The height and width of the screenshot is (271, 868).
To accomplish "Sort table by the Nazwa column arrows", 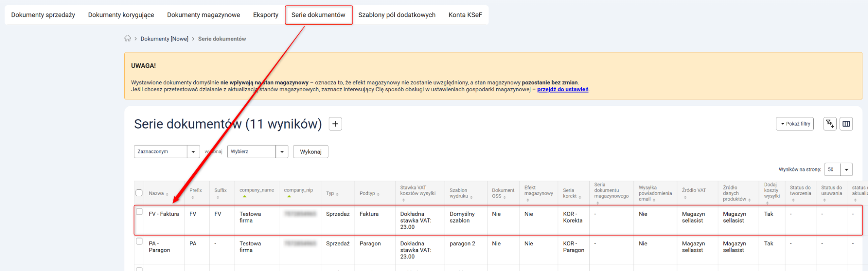I will 167,194.
